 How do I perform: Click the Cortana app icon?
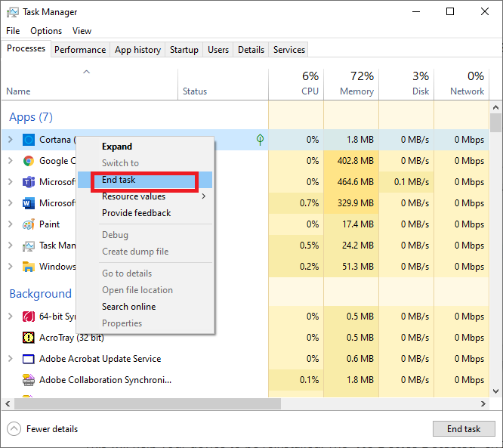pos(29,140)
